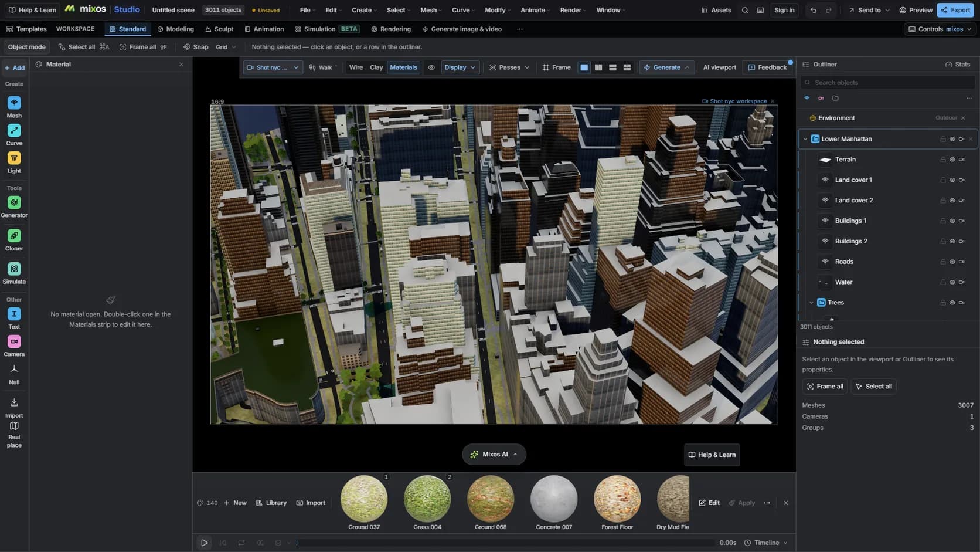This screenshot has width=980, height=552.
Task: Switch to single viewport layout
Action: [x=584, y=67]
